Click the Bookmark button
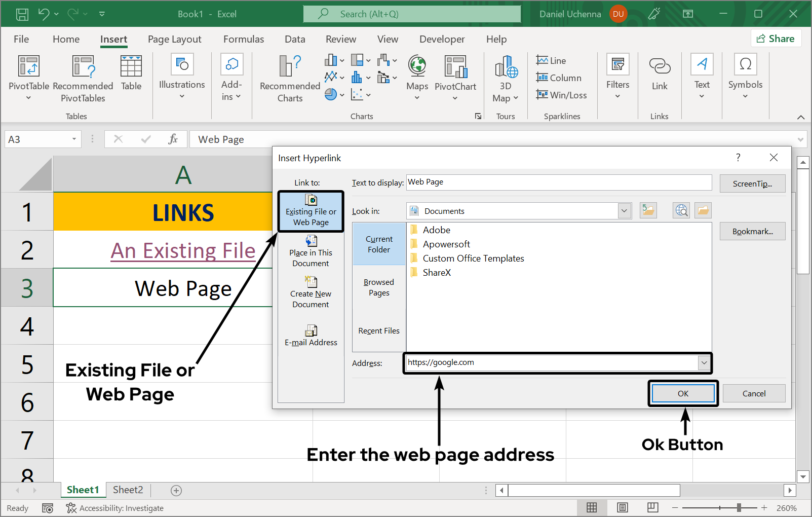The width and height of the screenshot is (812, 517). tap(752, 231)
